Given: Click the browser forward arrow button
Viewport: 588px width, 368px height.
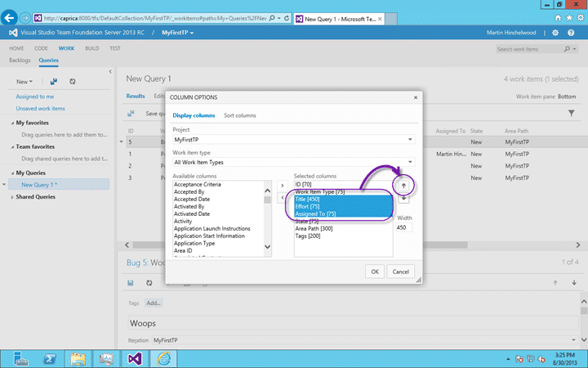Looking at the screenshot, I should 25,18.
